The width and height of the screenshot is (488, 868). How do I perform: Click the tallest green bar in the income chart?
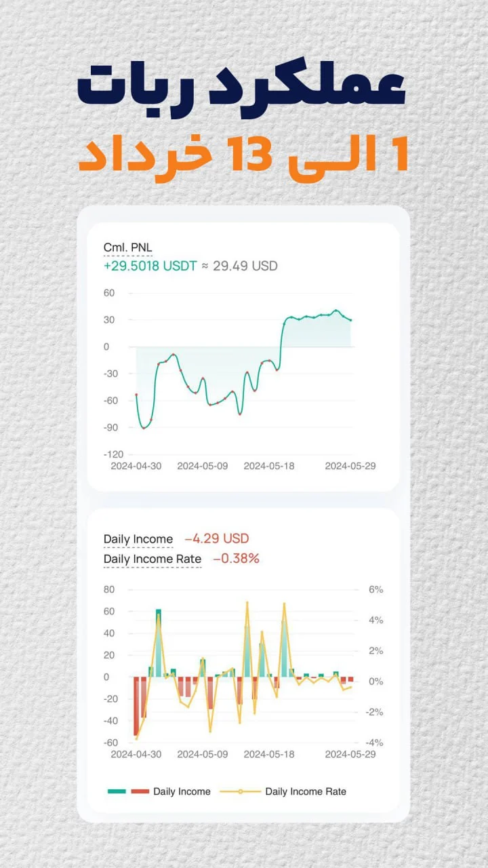(159, 643)
